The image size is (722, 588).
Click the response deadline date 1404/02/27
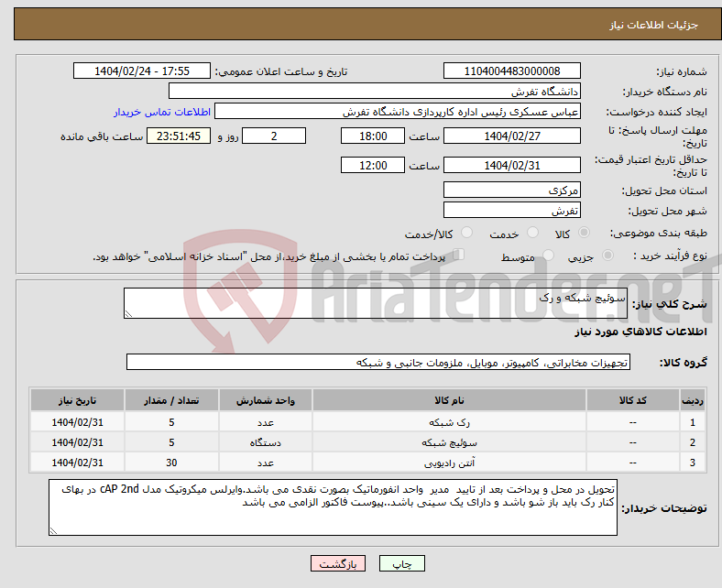pyautogui.click(x=512, y=136)
